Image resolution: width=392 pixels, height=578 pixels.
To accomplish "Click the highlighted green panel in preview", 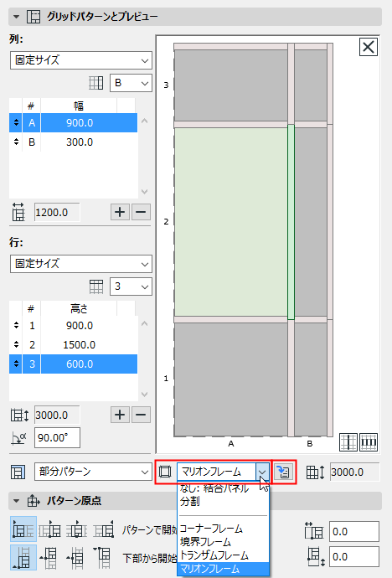I will pos(231,222).
